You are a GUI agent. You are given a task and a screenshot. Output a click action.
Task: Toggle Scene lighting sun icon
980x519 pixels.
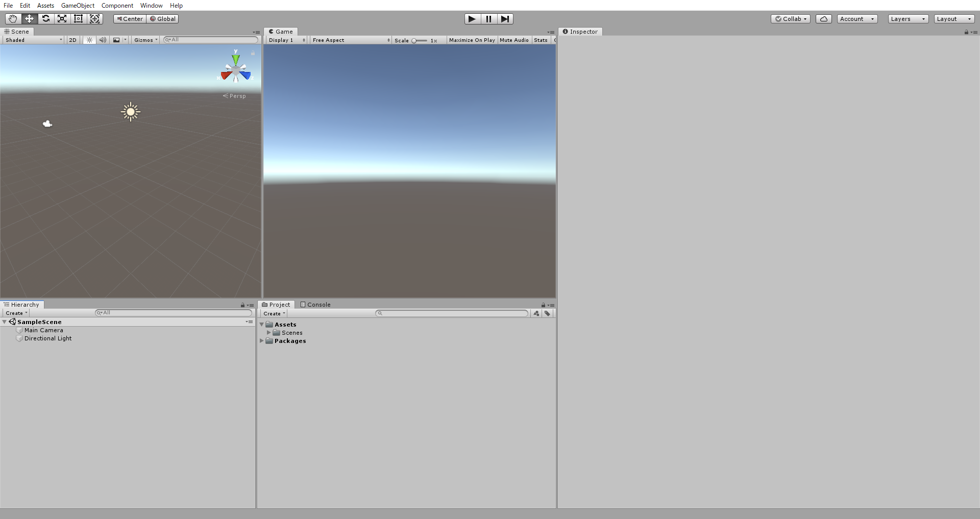[89, 40]
